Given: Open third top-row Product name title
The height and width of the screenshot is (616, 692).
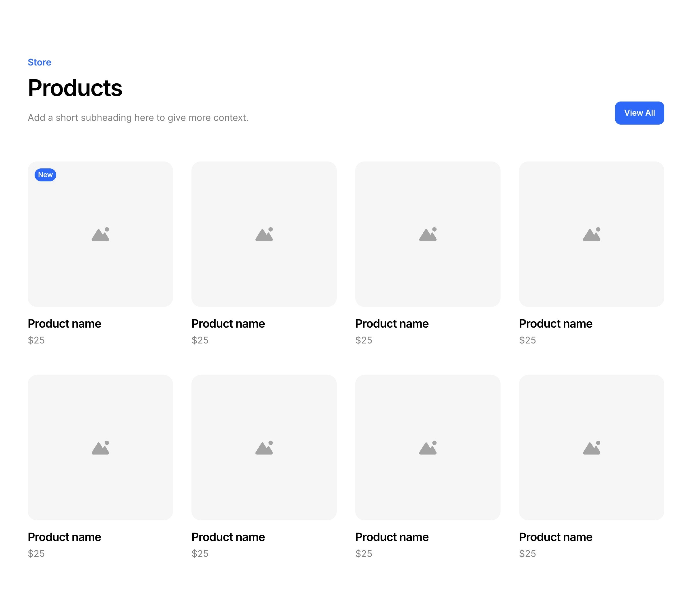Looking at the screenshot, I should click(x=392, y=324).
